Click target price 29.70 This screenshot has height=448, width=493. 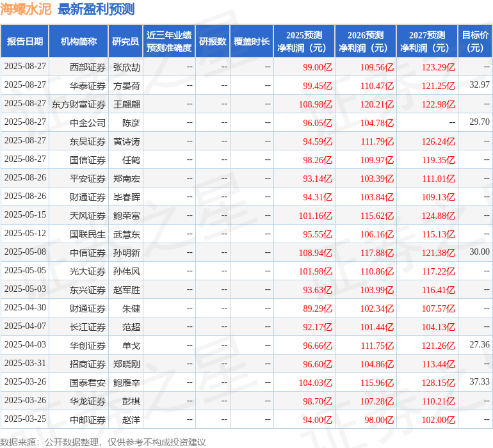[480, 122]
